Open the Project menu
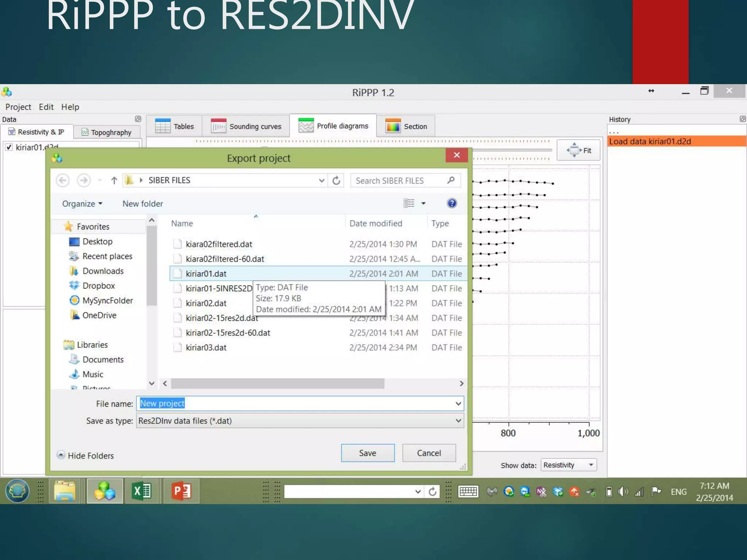Image resolution: width=747 pixels, height=560 pixels. point(18,107)
